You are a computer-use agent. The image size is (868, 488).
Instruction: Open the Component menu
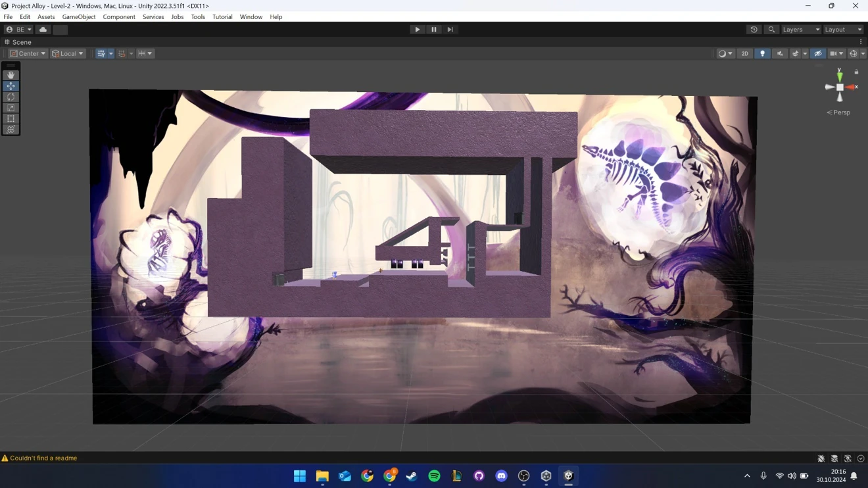click(118, 17)
